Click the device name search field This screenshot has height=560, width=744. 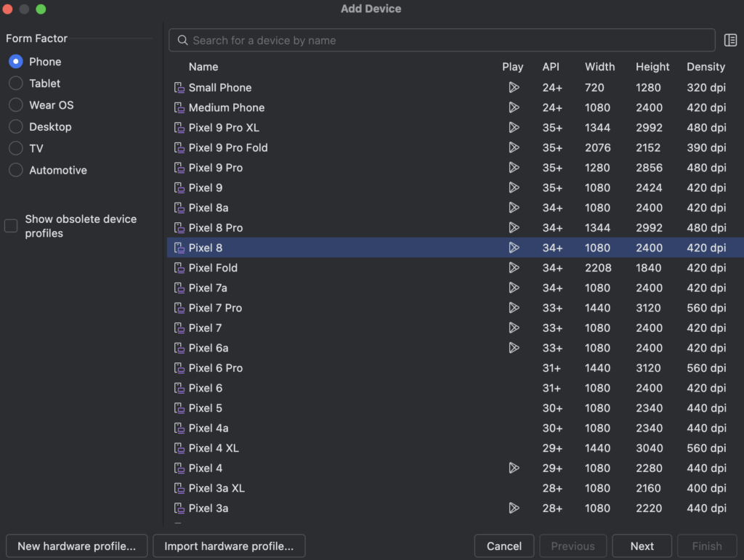[442, 40]
